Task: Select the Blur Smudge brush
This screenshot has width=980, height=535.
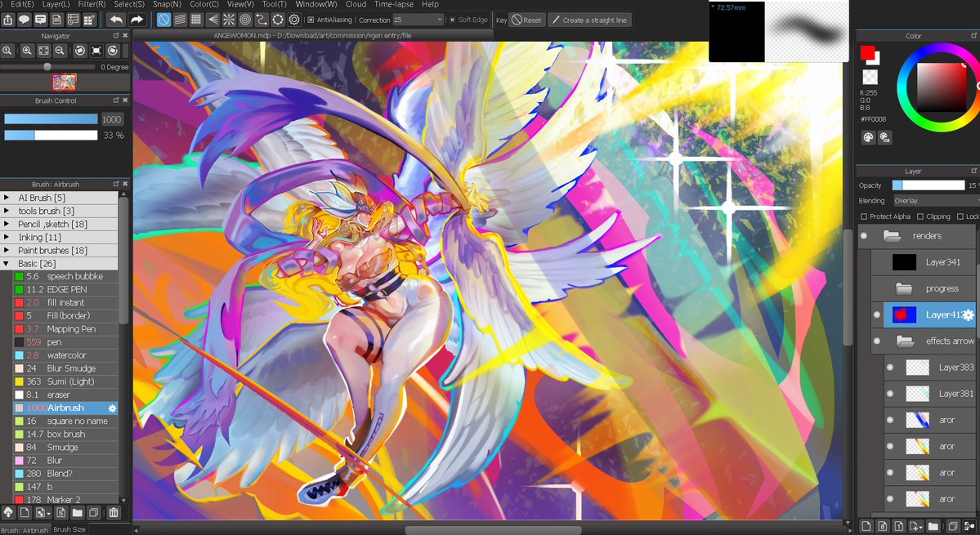Action: click(65, 368)
